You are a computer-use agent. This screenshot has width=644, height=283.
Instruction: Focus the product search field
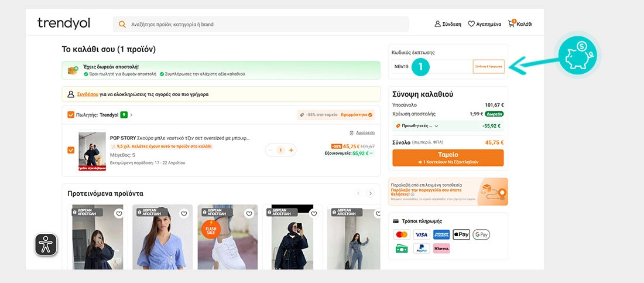coord(261,24)
